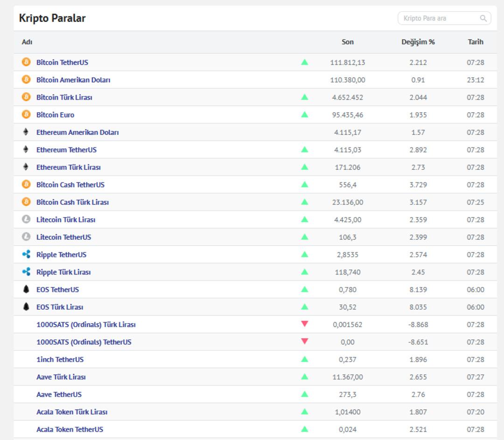
Task: Open the Aave TetherUS link
Action: [59, 394]
